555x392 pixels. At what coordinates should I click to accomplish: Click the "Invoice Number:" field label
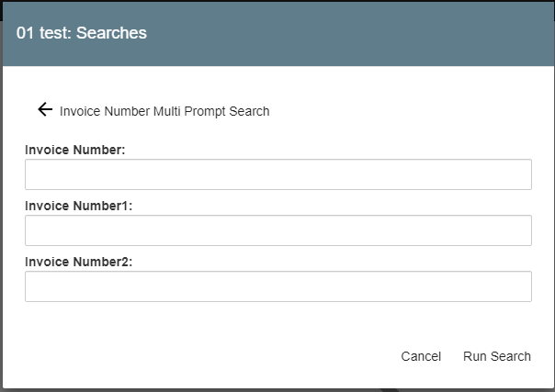pyautogui.click(x=75, y=150)
